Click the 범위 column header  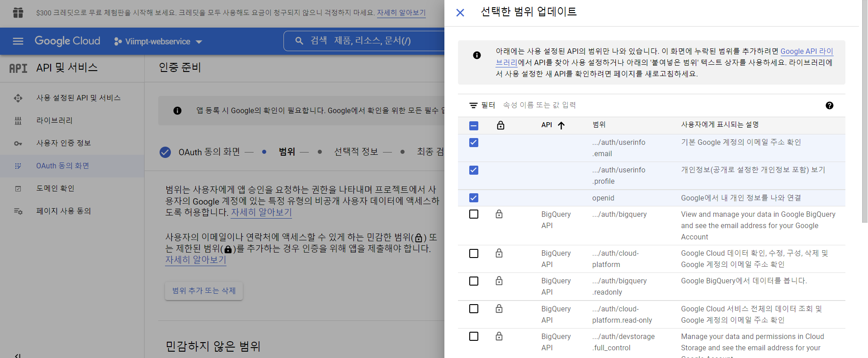(x=599, y=125)
